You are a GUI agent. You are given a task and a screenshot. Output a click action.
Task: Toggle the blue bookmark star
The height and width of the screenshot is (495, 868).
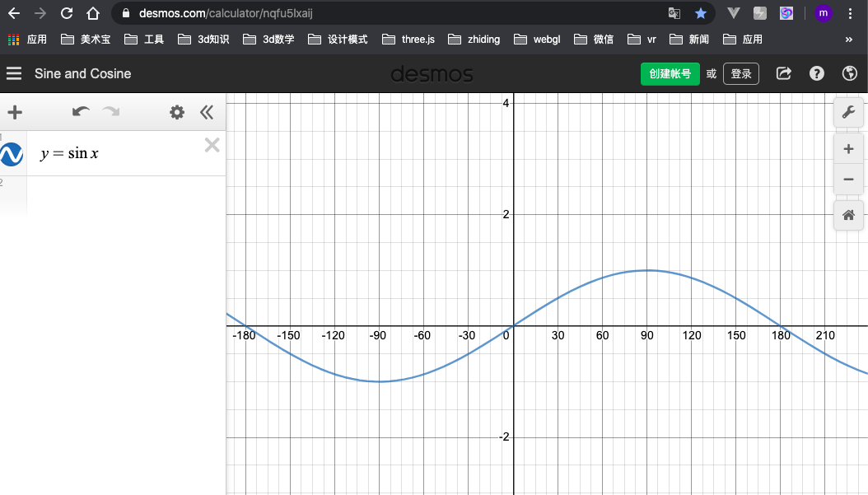[x=701, y=13]
